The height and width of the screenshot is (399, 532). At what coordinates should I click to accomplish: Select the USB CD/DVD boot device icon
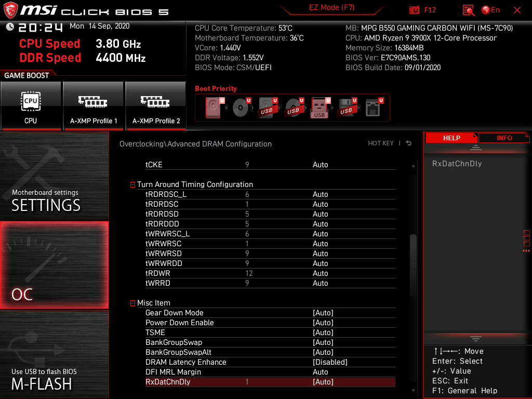coord(294,108)
